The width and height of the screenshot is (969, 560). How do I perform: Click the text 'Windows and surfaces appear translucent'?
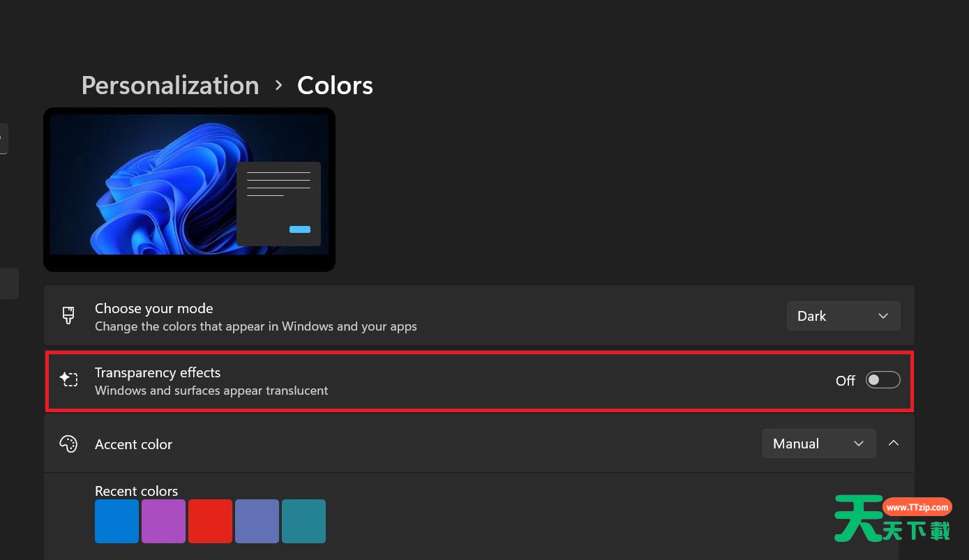click(211, 391)
